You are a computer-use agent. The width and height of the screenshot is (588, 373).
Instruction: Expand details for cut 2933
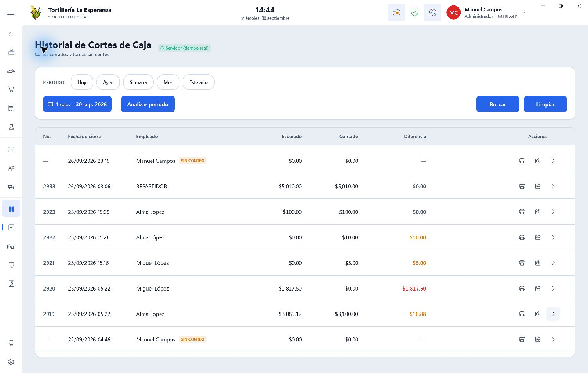[x=553, y=186]
